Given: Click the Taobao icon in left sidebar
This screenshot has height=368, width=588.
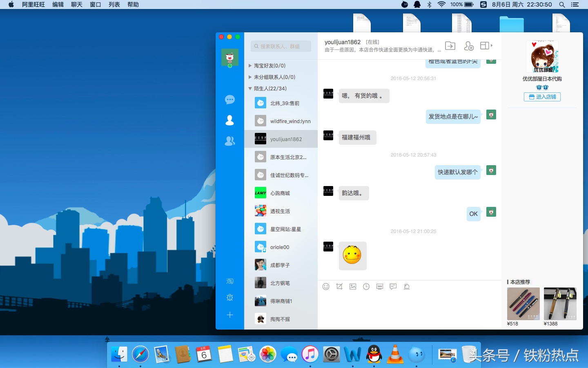Looking at the screenshot, I should 229,281.
